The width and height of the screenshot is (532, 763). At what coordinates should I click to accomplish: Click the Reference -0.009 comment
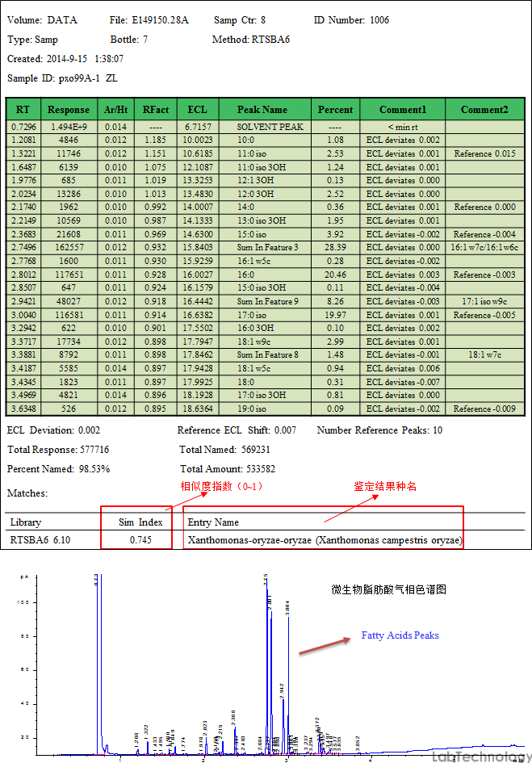485,409
